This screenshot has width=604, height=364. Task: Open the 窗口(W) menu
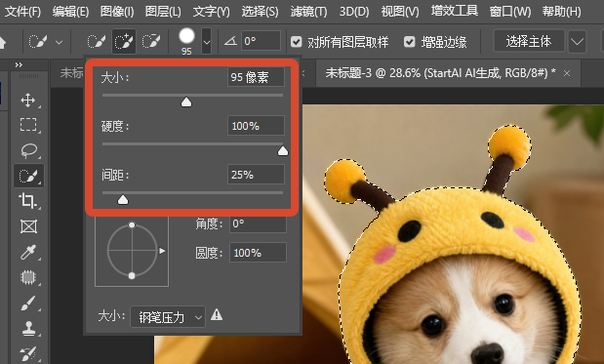tap(510, 11)
